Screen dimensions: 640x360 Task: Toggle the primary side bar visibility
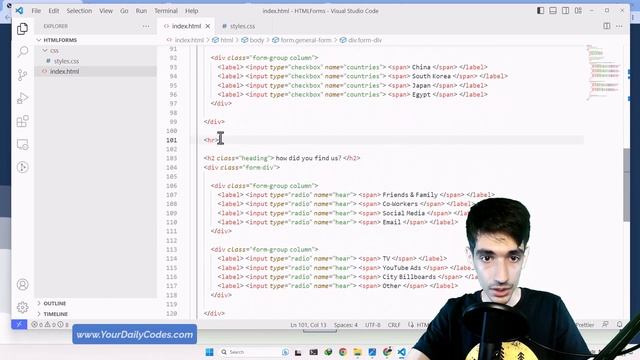tap(540, 11)
